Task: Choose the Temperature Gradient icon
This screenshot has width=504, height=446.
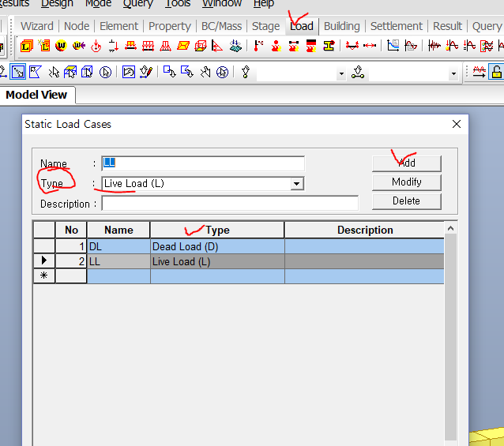Action: 310,46
